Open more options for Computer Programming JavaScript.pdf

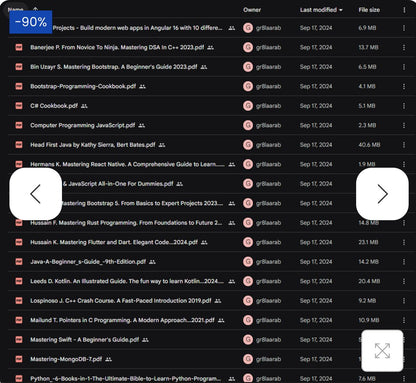tap(404, 125)
